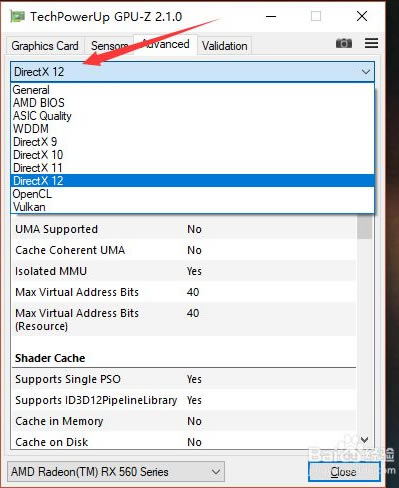Screen dimensions: 399x488
Task: Open the hamburger menu icon
Action: pyautogui.click(x=371, y=43)
